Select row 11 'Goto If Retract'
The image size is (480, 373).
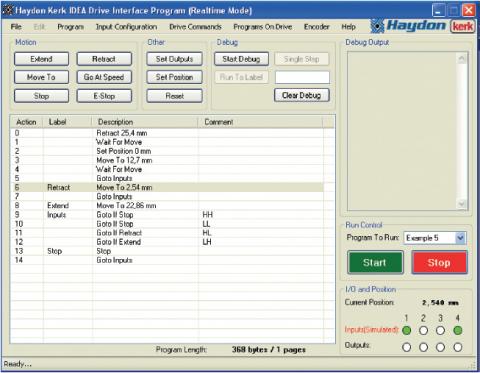[x=167, y=233]
